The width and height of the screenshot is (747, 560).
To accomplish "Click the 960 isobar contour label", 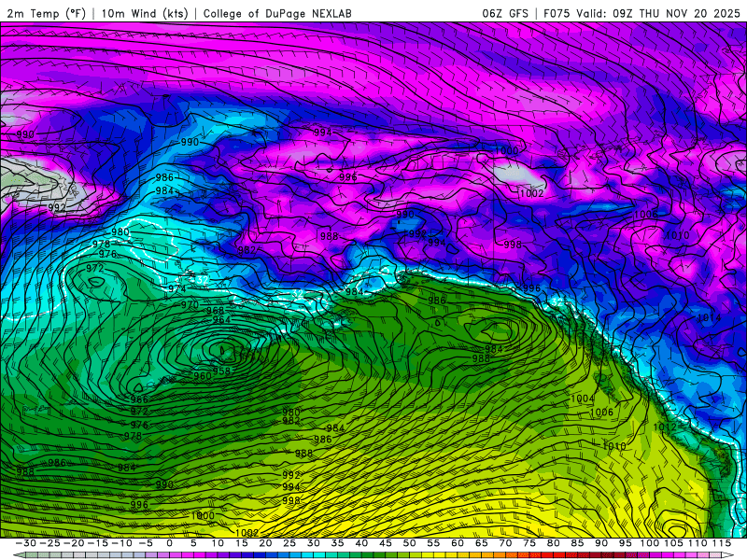I will [202, 376].
